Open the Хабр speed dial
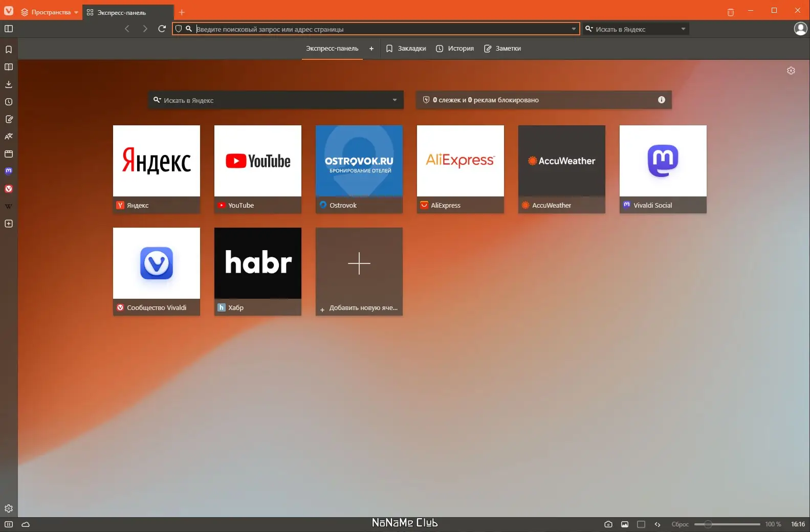 (258, 272)
